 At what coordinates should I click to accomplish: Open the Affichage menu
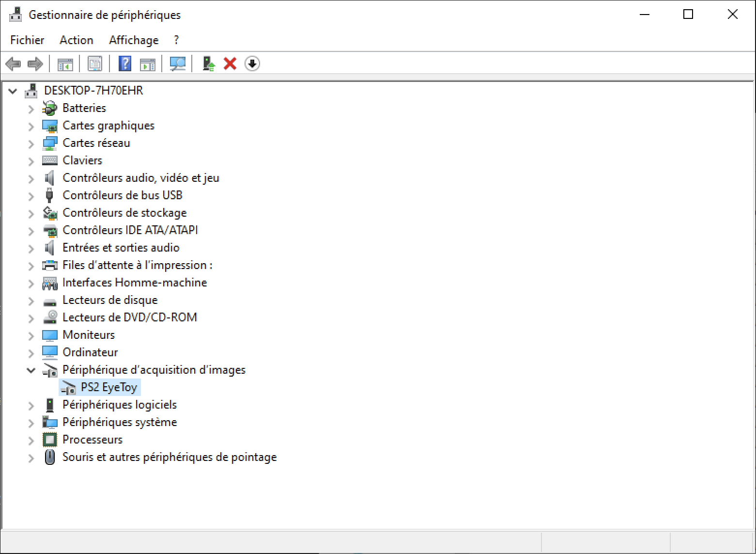[134, 40]
